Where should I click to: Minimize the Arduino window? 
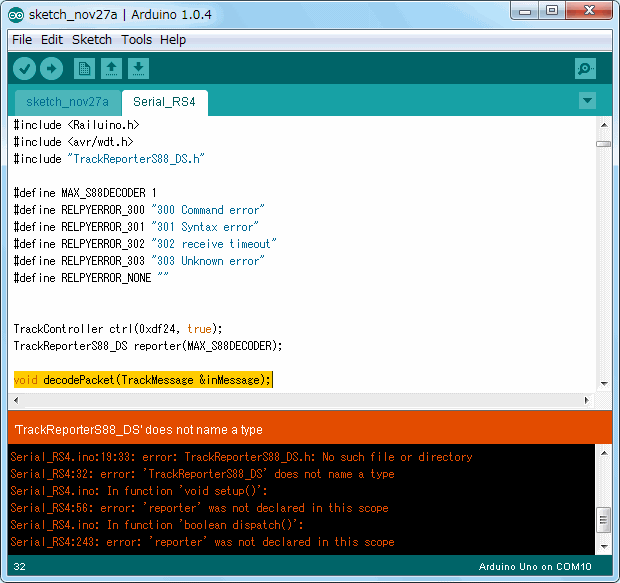point(524,11)
